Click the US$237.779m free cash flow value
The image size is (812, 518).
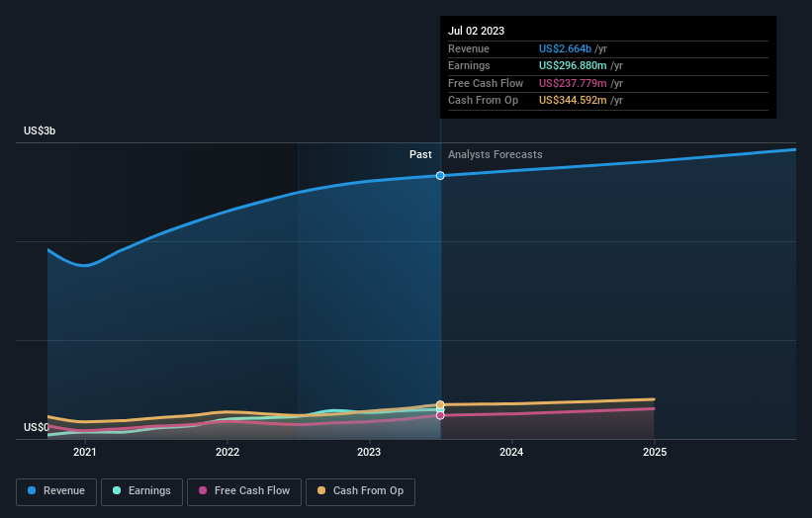click(573, 83)
